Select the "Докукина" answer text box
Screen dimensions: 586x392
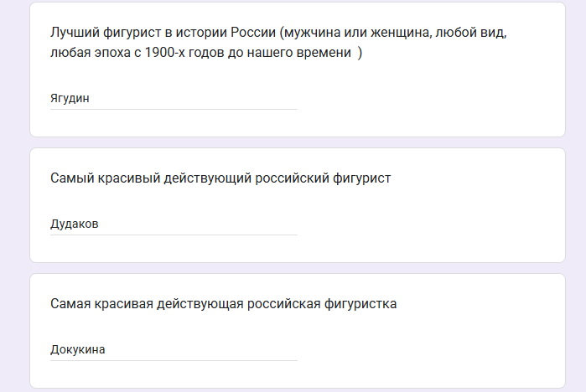(173, 349)
